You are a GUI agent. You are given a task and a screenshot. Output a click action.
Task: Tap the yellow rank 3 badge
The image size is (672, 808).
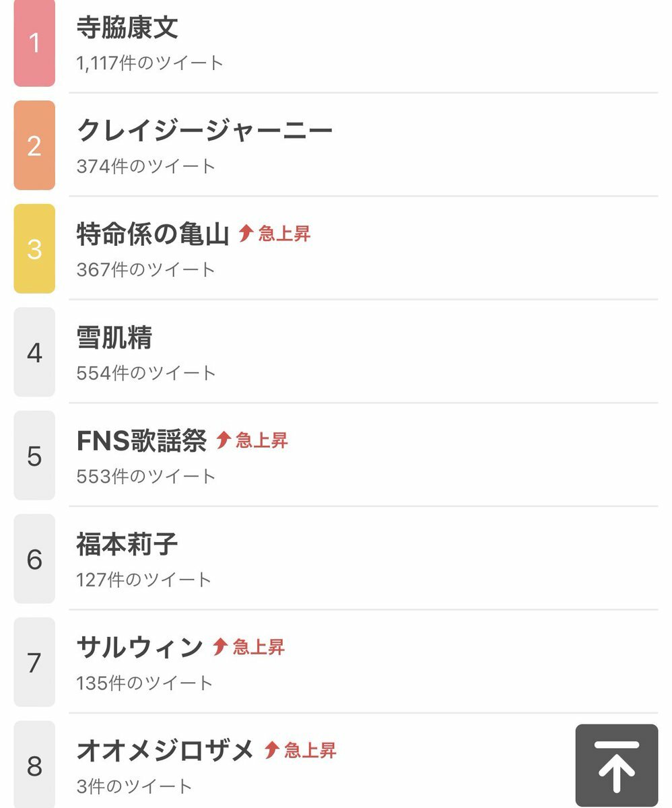point(34,249)
